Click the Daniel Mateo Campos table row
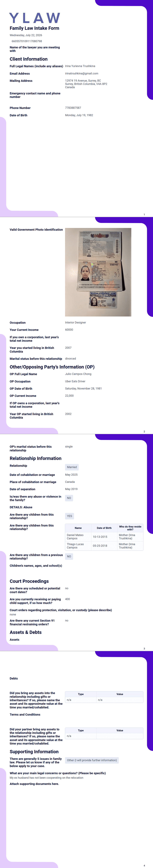This screenshot has width=153, height=868. point(104,537)
